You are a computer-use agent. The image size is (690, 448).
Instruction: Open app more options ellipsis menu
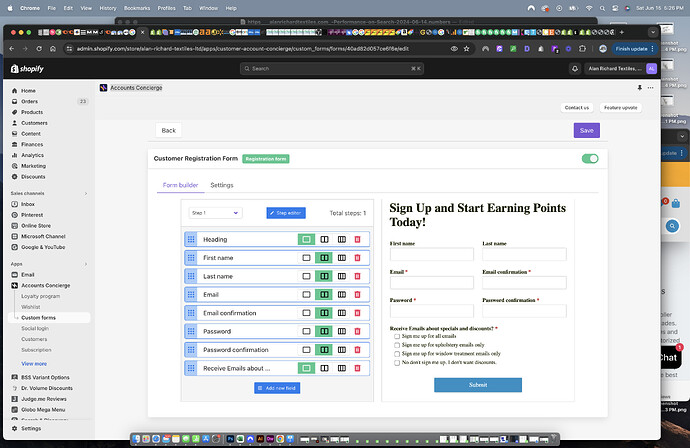(x=650, y=88)
